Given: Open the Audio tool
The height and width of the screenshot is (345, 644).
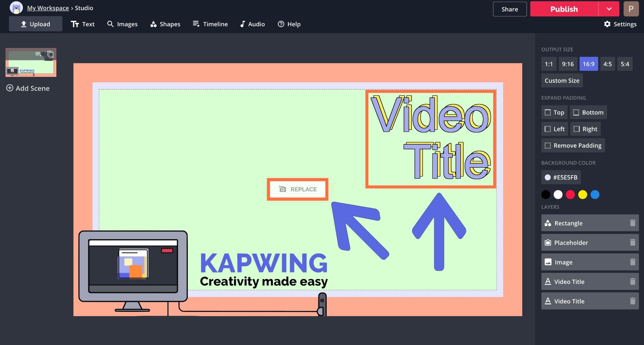Looking at the screenshot, I should pos(253,24).
